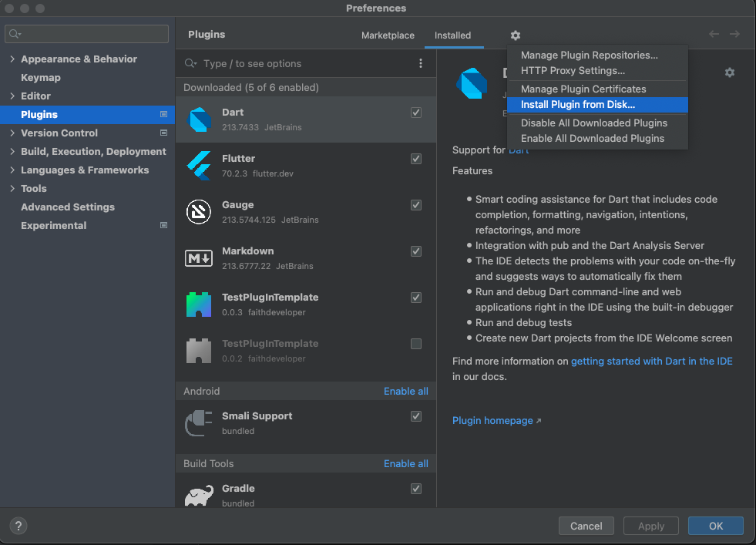Select the Installed tab
This screenshot has width=756, height=545.
coord(452,35)
